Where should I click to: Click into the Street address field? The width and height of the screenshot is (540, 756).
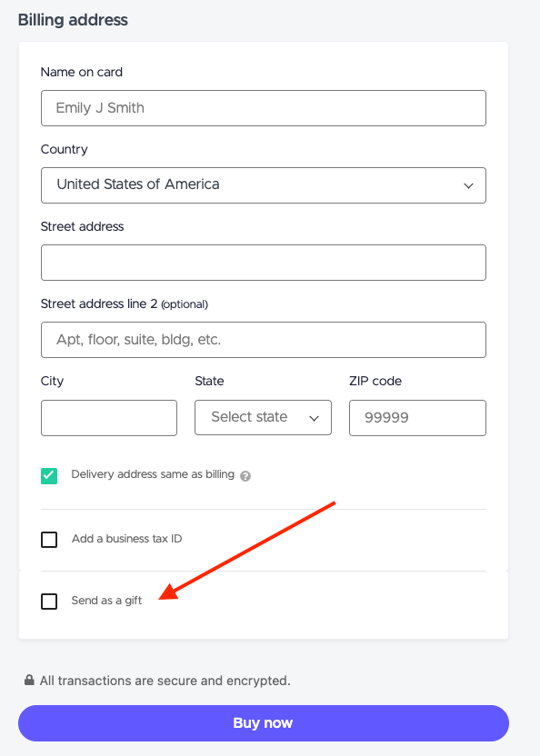(264, 263)
